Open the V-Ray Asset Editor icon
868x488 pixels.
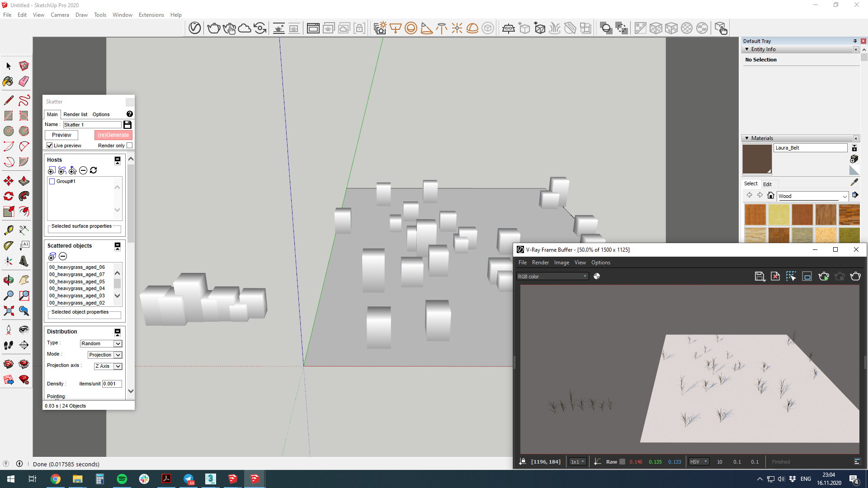point(195,28)
